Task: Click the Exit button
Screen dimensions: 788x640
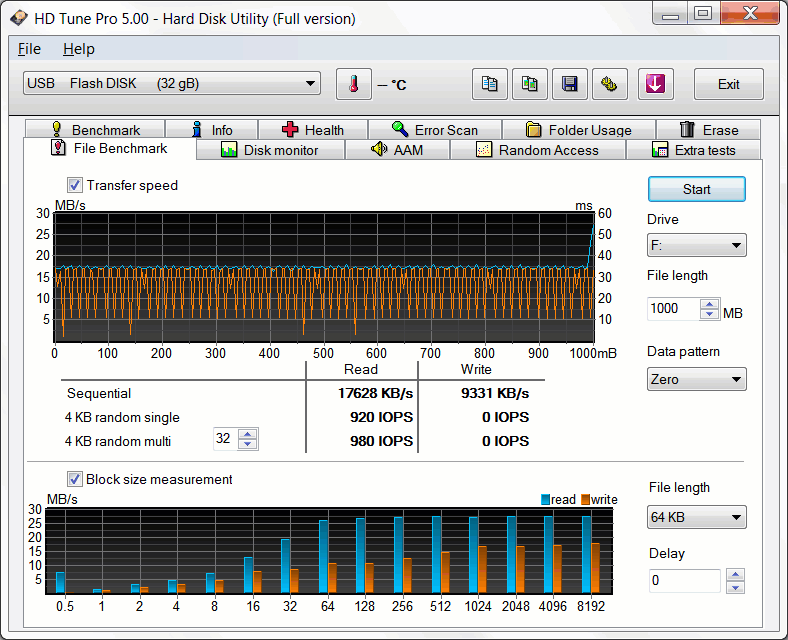Action: tap(728, 84)
